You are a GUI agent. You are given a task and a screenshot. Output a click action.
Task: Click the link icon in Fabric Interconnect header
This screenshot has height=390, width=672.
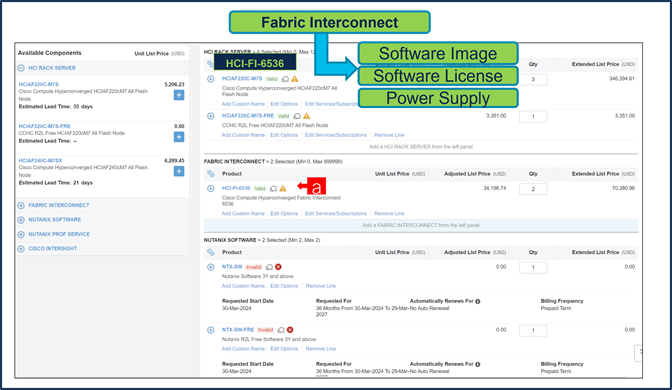210,174
